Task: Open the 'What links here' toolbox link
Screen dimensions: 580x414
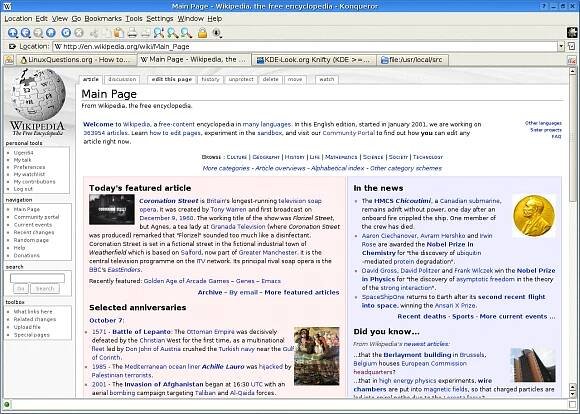Action: pos(33,312)
